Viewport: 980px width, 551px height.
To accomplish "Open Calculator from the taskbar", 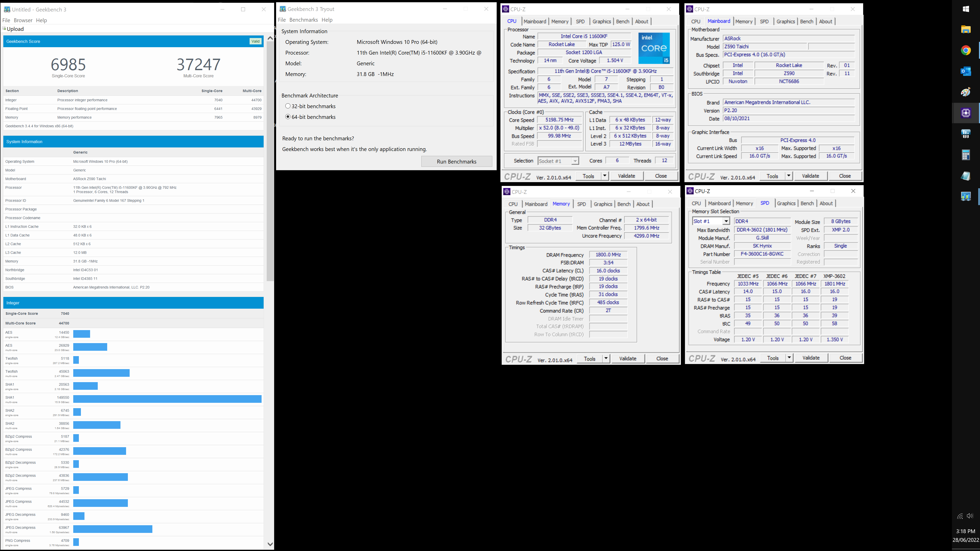I will pyautogui.click(x=965, y=155).
